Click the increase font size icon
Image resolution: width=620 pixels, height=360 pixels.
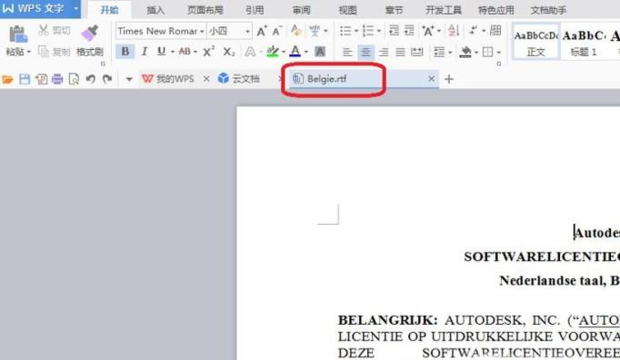[261, 31]
